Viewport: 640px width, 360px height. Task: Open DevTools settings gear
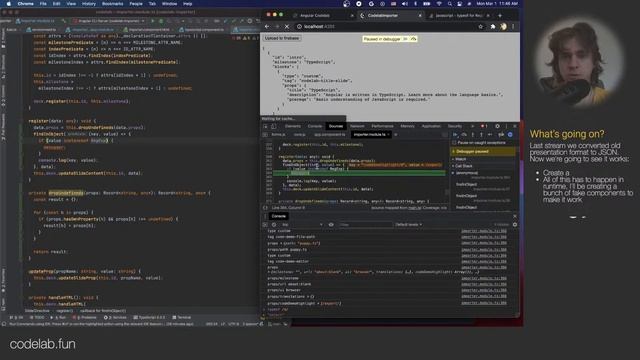(x=498, y=127)
